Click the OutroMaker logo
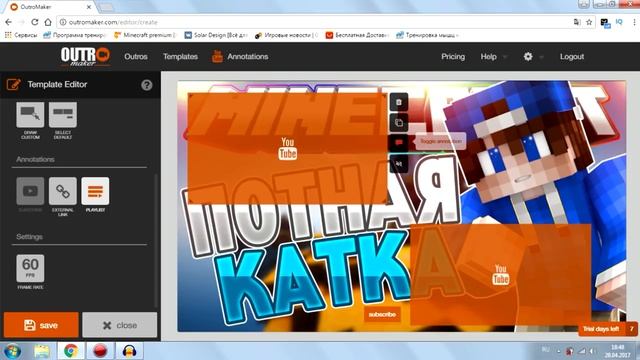The height and width of the screenshot is (360, 640). point(85,56)
